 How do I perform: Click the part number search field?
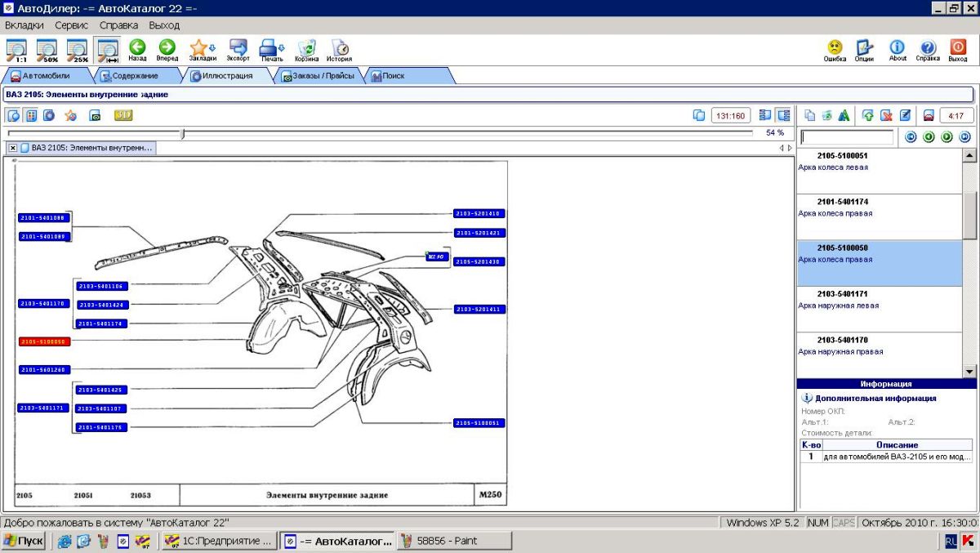[847, 137]
